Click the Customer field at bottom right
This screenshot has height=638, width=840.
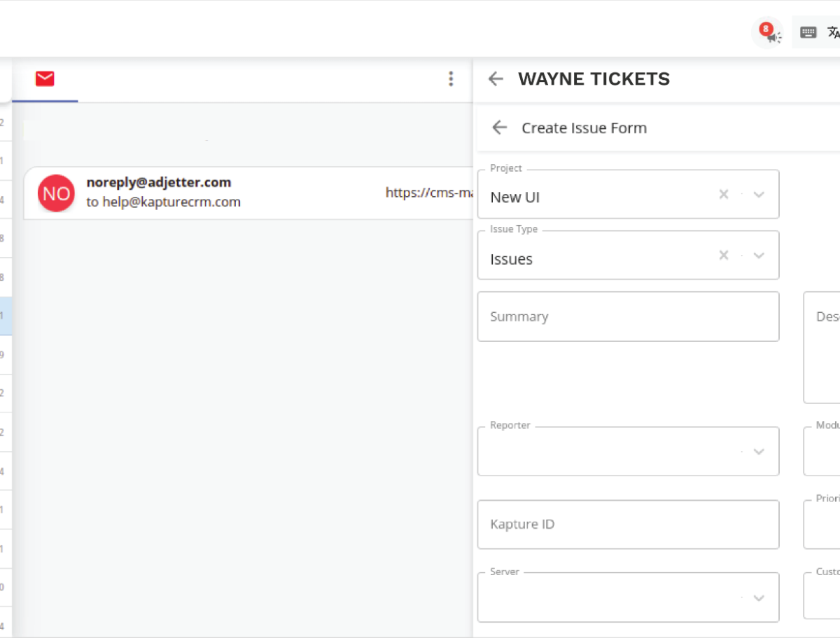822,596
